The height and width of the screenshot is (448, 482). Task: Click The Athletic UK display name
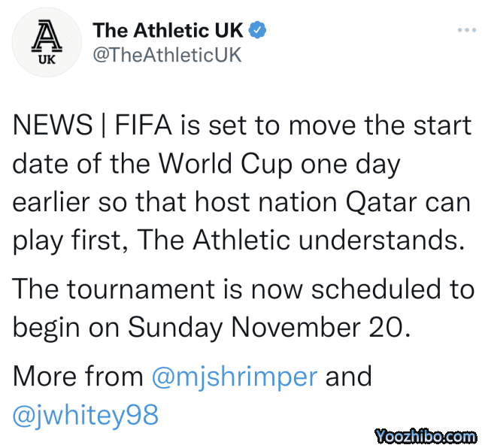pos(168,30)
